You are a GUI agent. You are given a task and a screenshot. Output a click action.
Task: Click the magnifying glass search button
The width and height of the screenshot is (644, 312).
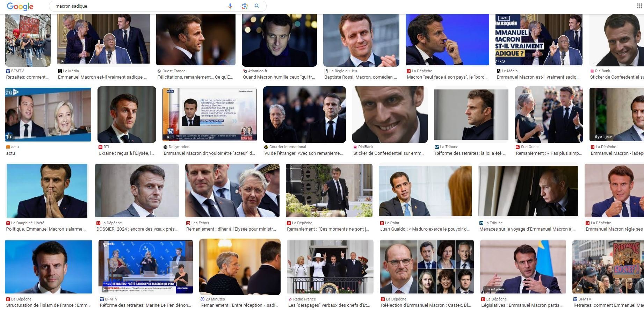(x=257, y=6)
